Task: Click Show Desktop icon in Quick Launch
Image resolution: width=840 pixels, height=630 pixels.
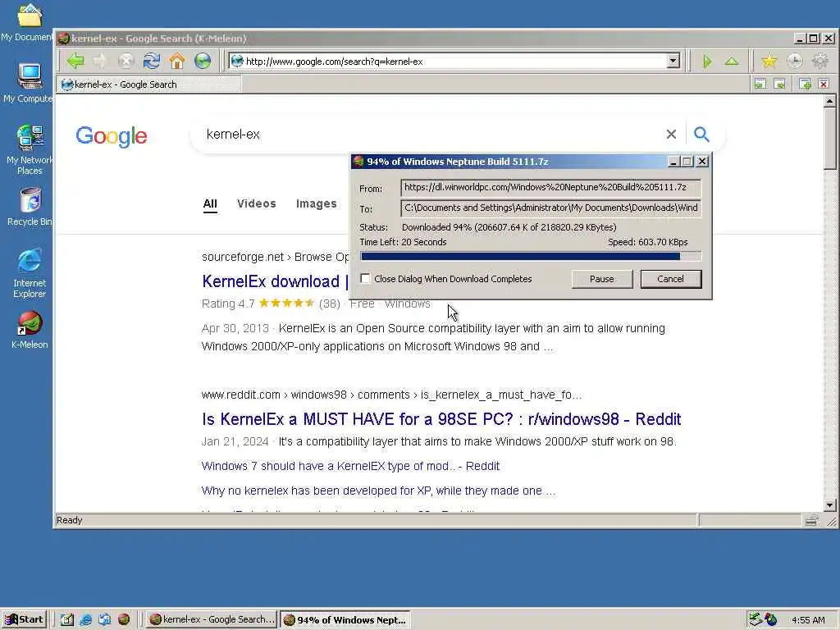Action: click(66, 619)
